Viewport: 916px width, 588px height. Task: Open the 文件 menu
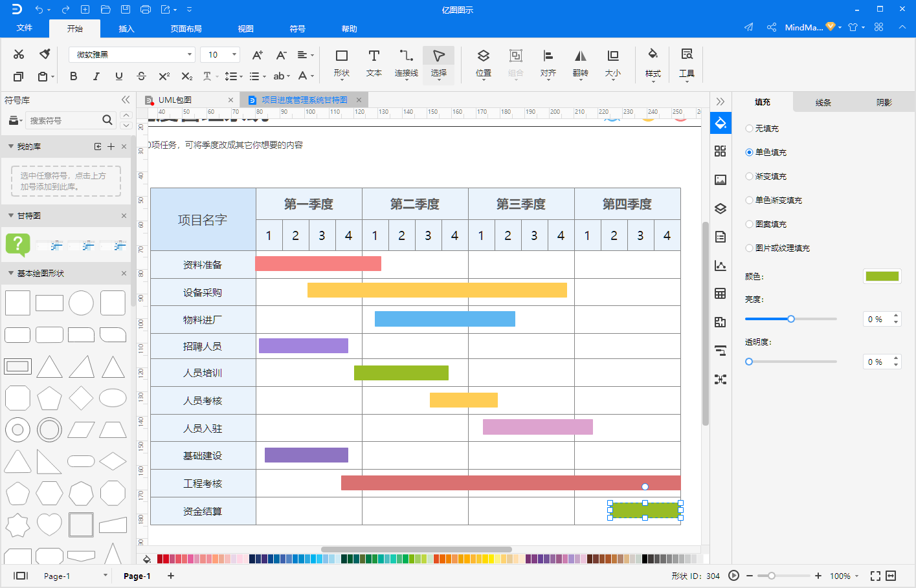(x=25, y=28)
